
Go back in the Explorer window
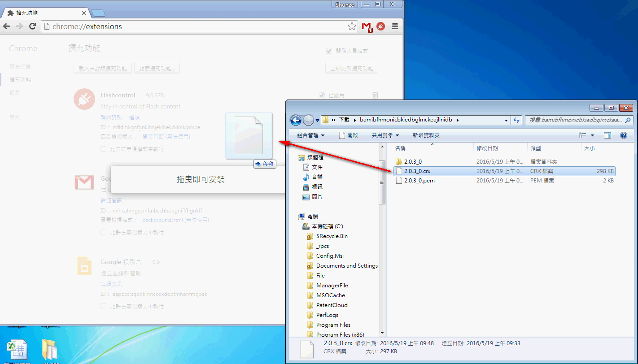[x=296, y=120]
